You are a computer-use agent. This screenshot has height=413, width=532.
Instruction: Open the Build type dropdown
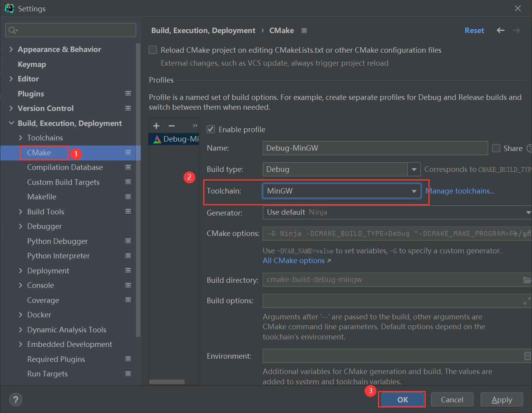(x=414, y=170)
